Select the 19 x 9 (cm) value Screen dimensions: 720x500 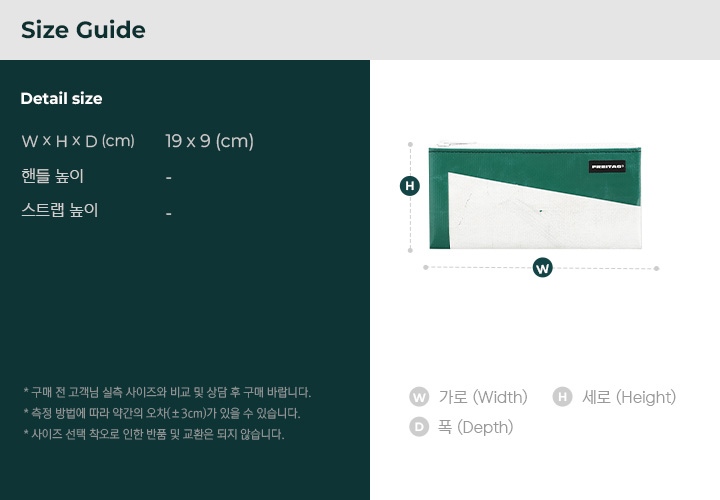pos(209,141)
